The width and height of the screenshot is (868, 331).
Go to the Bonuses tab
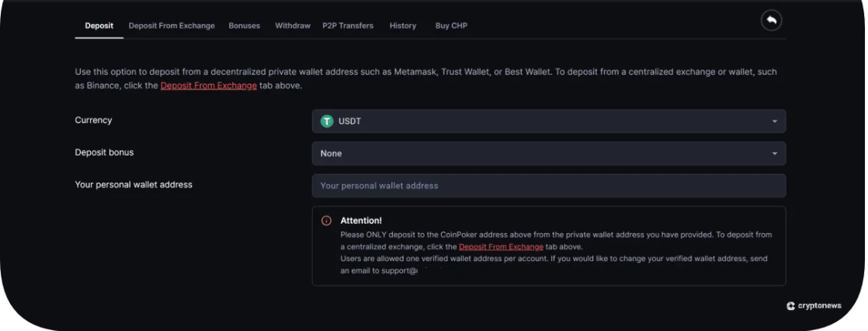point(245,26)
